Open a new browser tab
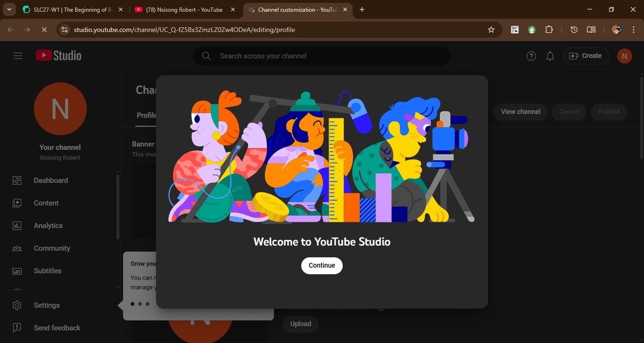 [x=362, y=10]
